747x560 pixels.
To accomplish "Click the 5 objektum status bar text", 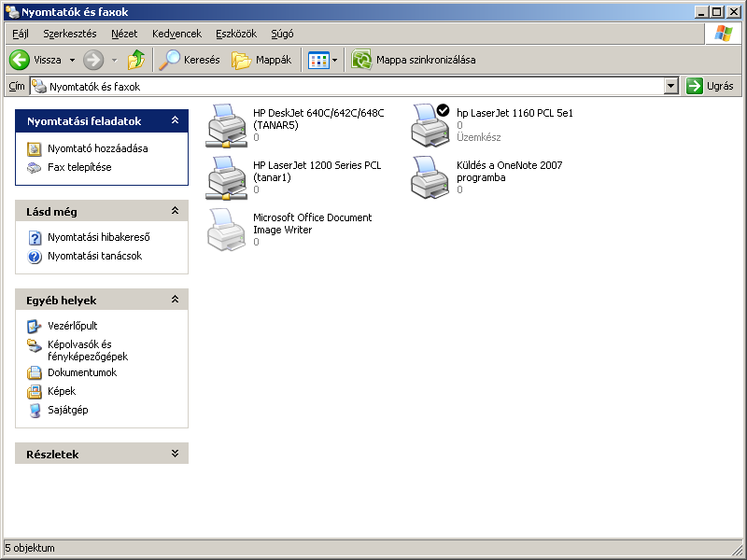I will pos(30,548).
